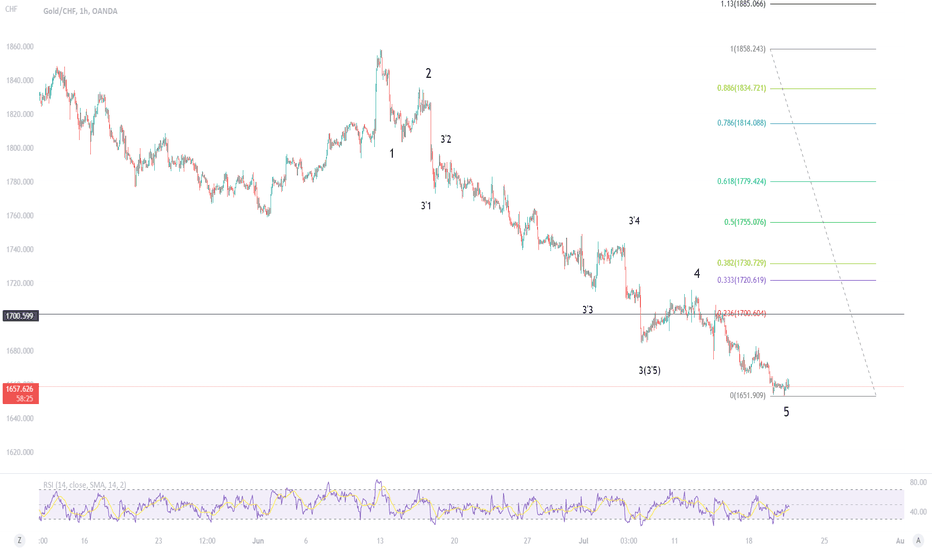
Task: Select the 0.5(1755.076) Fibonacci level
Action: 745,222
